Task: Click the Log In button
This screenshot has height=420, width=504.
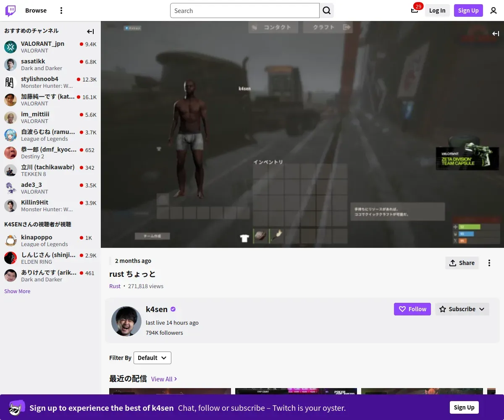Action: [437, 10]
